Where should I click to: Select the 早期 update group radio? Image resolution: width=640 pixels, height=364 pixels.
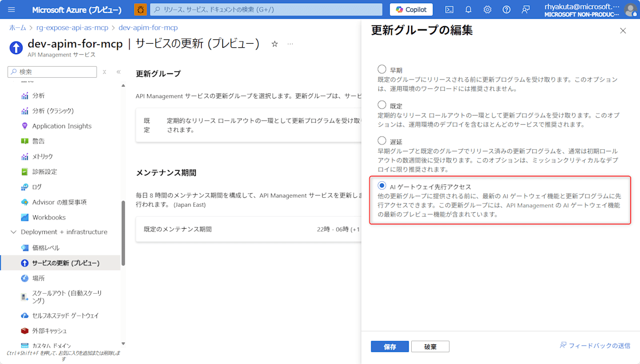[382, 69]
